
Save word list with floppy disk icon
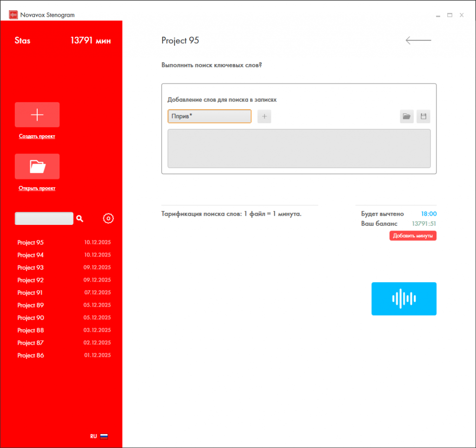click(x=423, y=117)
